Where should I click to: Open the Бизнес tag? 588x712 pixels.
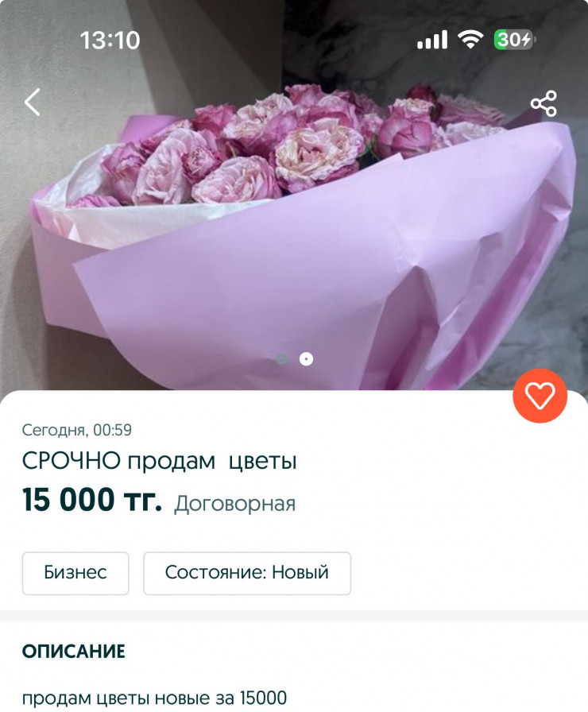pos(75,573)
